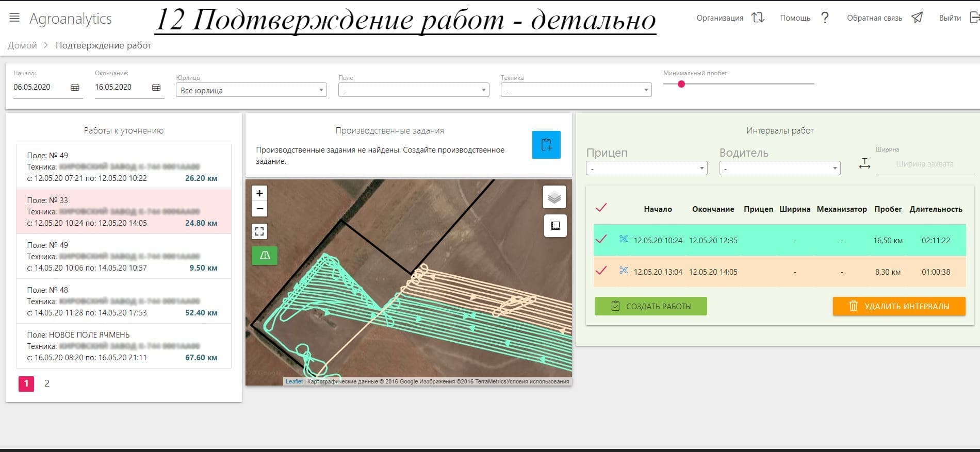Click the green road tracks icon on map

[265, 256]
